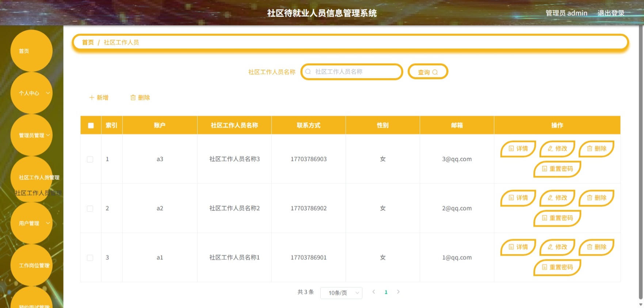Screen dimensions: 644x308
Task: Open the 社区工作人员管理 sidebar menu
Action: coord(31,177)
